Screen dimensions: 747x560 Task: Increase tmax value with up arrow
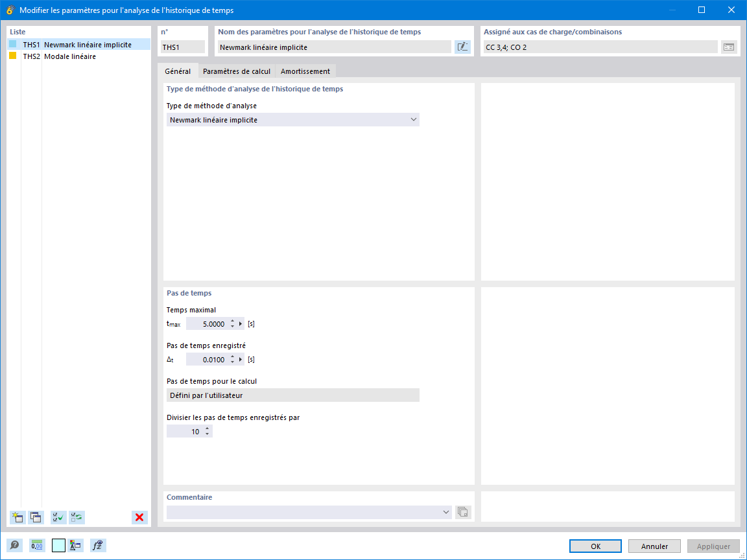click(x=233, y=321)
